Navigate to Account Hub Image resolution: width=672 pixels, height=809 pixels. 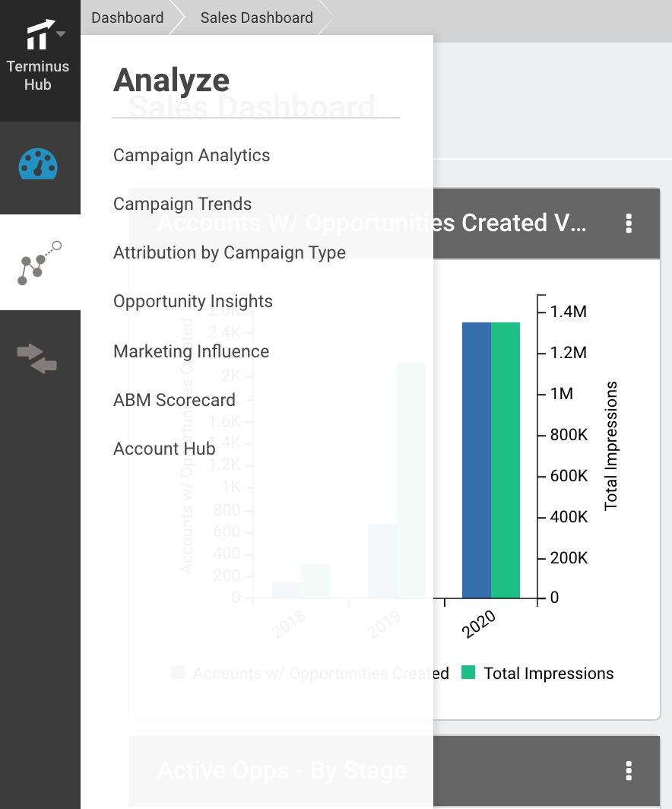tap(164, 449)
